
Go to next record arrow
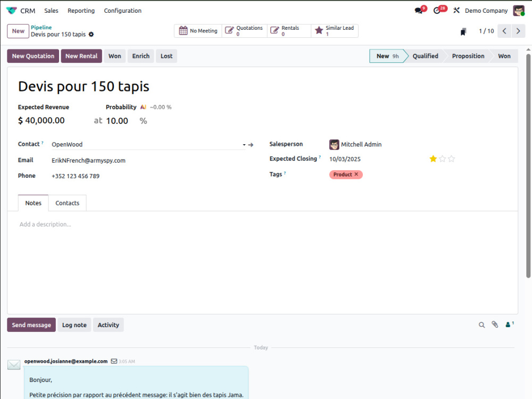(x=518, y=31)
